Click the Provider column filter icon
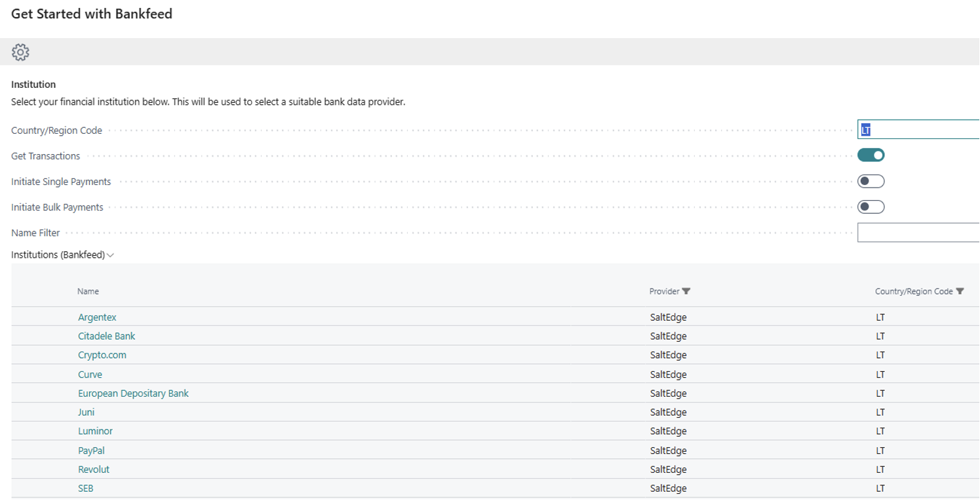 point(686,291)
